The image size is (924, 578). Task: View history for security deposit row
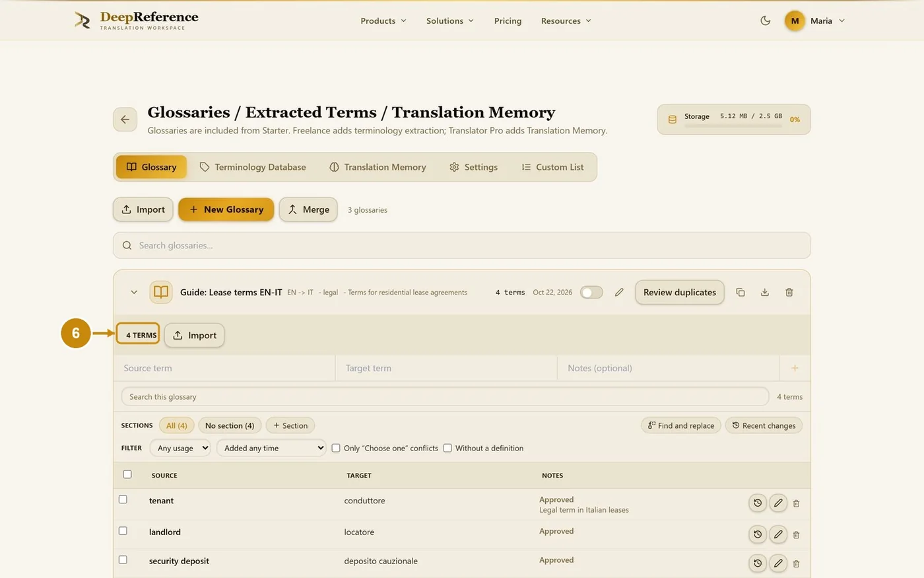pos(758,563)
